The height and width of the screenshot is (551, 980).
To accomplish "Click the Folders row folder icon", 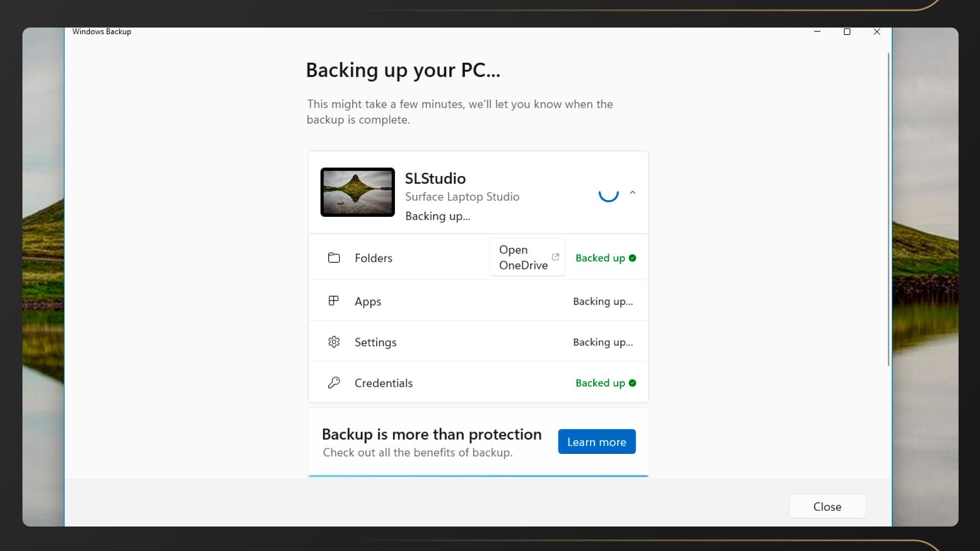I will coord(334,258).
